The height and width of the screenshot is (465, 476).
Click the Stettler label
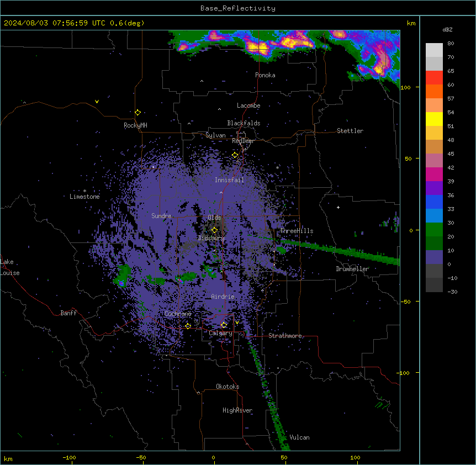tap(350, 131)
